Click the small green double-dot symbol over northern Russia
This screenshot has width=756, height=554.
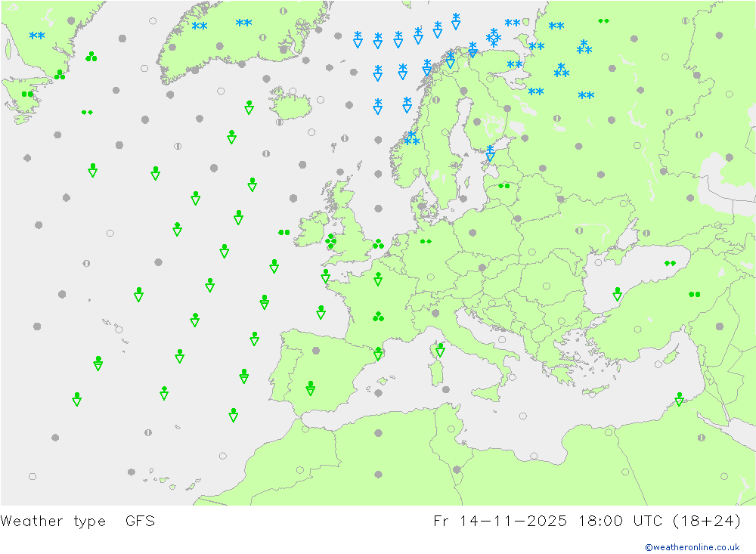pos(603,20)
